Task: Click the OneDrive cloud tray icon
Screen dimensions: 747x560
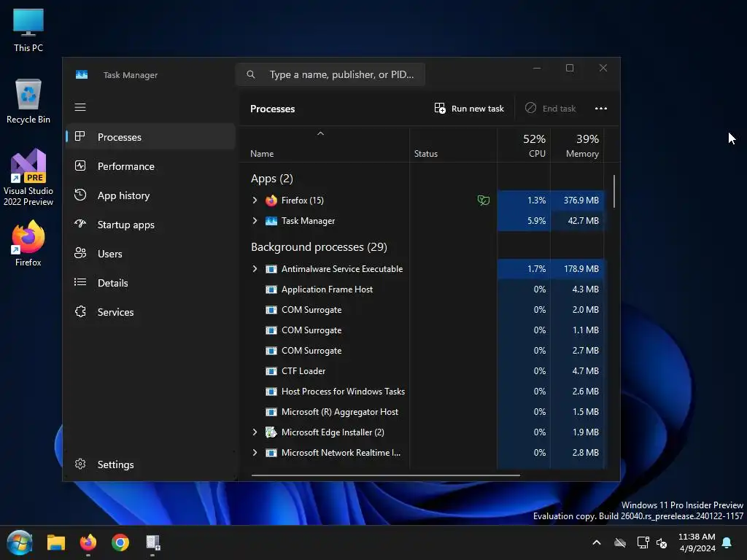Action: [x=620, y=542]
